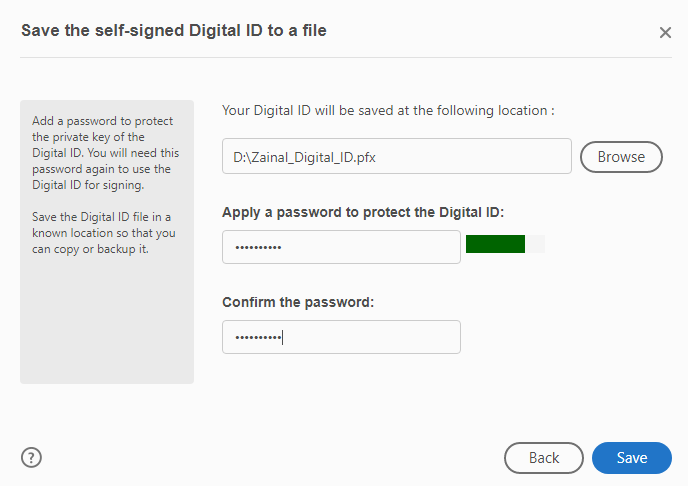
Task: Click the 'Add a password to protect' help paragraph
Action: point(106,152)
